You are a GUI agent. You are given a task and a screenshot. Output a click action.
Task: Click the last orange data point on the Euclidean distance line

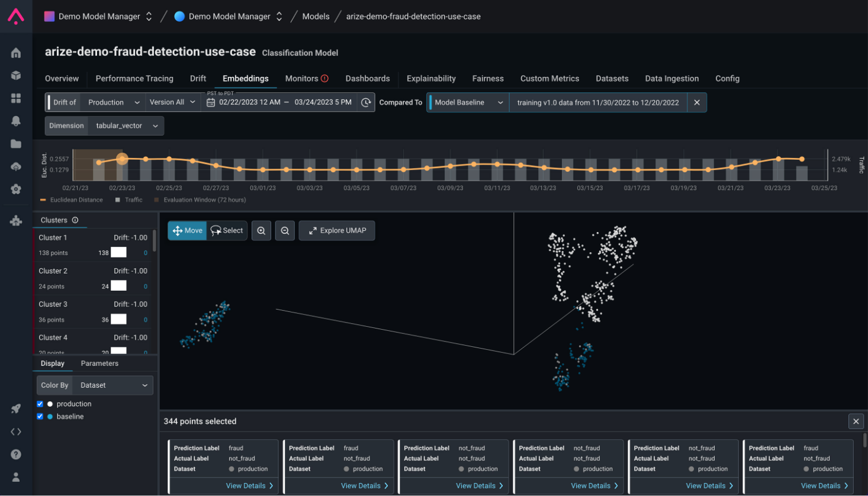pyautogui.click(x=802, y=159)
